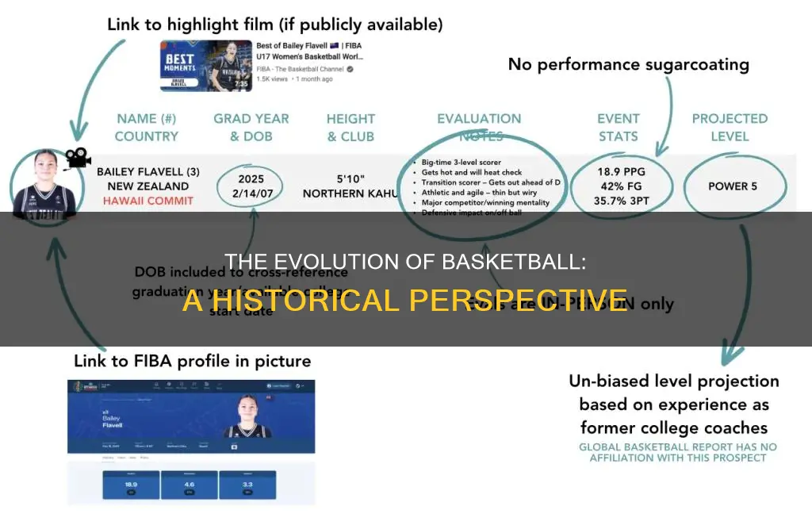Open the 'Best of Bailey Flavell' video title
This screenshot has height=529, width=812.
pos(310,51)
